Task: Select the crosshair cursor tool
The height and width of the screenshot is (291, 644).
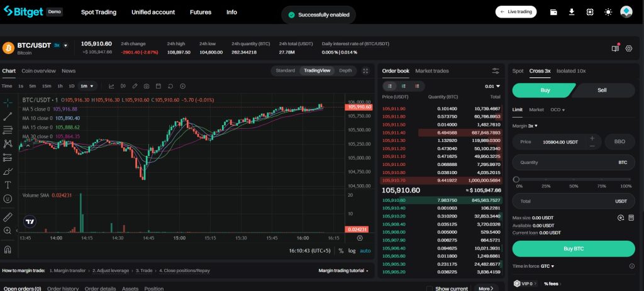Action: (x=8, y=102)
